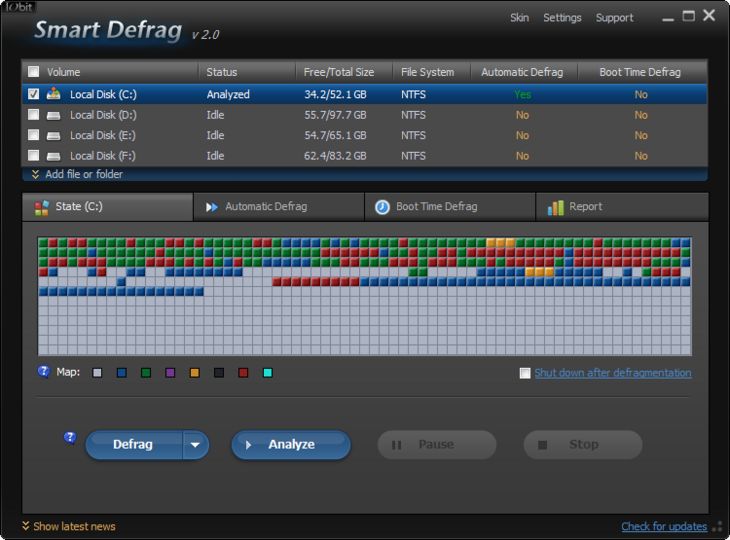The width and height of the screenshot is (730, 540).
Task: Open the Settings menu
Action: pos(562,18)
